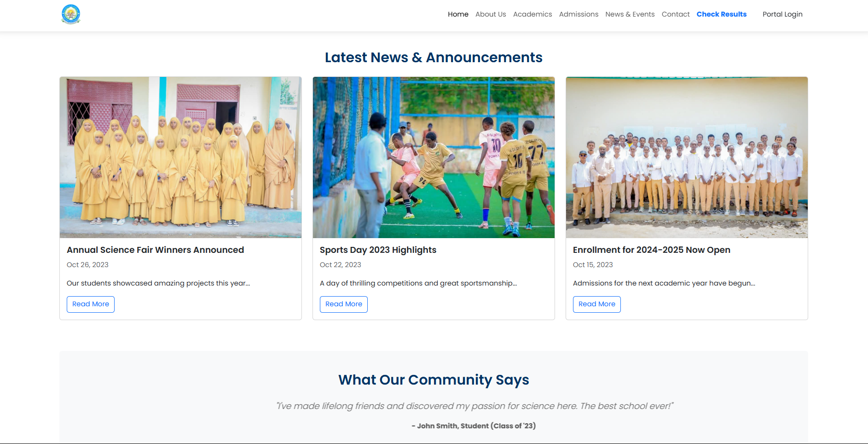Read More about Science Fair Winners
Image resolution: width=868 pixels, height=444 pixels.
click(91, 304)
